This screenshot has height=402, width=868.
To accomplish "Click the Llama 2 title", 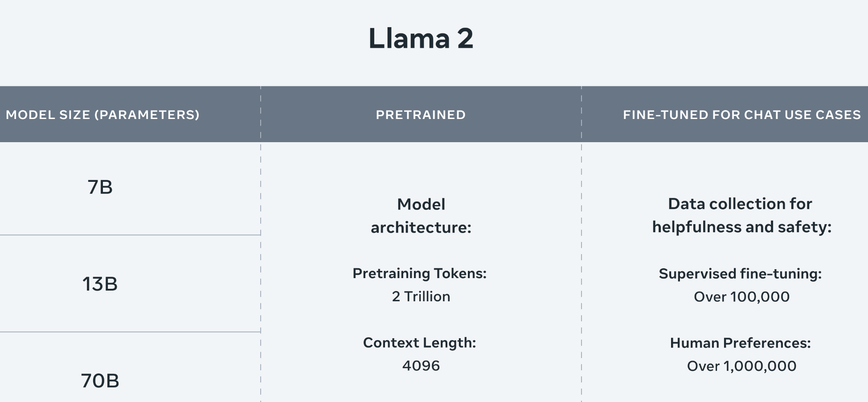I will (x=421, y=38).
